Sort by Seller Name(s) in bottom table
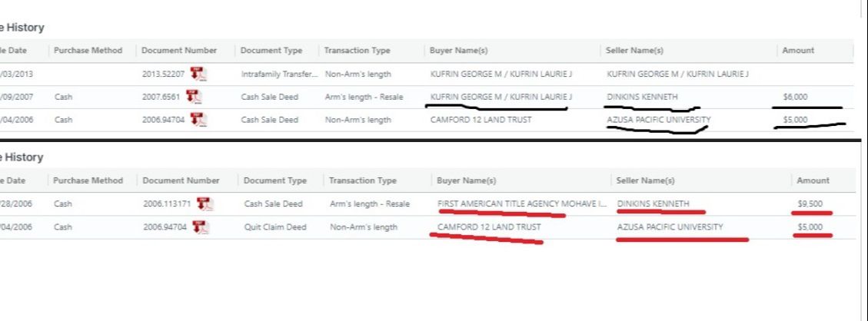 (646, 180)
